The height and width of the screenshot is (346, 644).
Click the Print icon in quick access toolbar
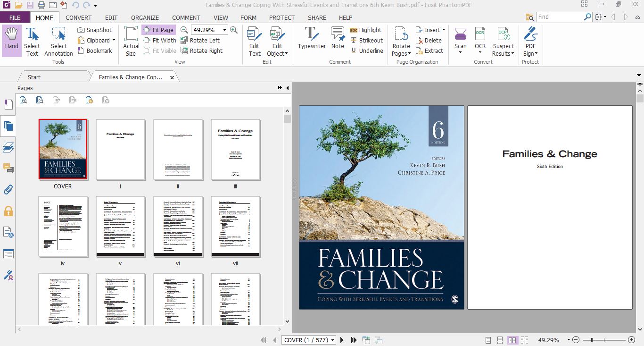[x=41, y=5]
